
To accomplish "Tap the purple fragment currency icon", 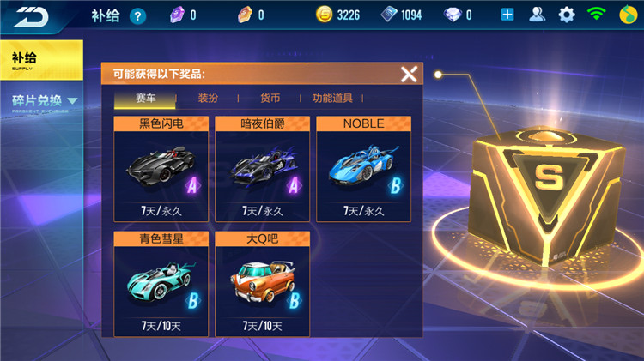I will click(x=177, y=15).
